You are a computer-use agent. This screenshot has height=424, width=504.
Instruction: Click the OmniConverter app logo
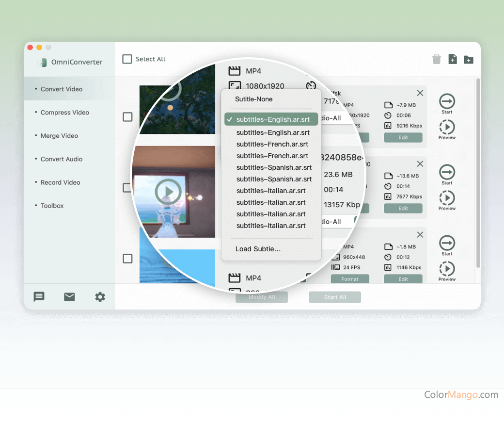43,62
